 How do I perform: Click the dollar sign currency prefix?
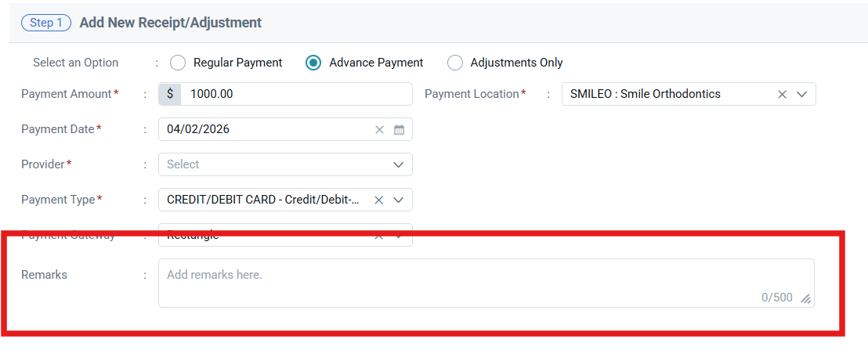[170, 94]
